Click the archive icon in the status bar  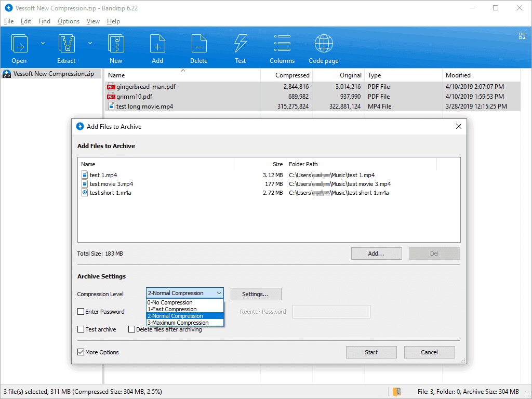tap(397, 392)
